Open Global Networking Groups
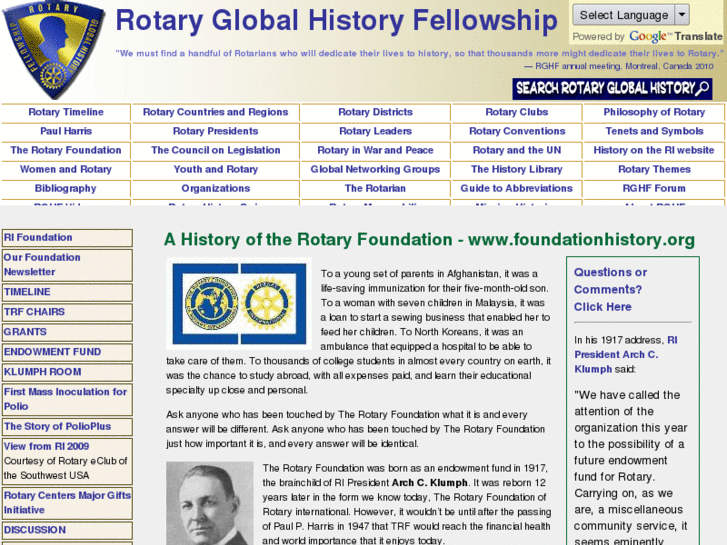 pos(375,169)
